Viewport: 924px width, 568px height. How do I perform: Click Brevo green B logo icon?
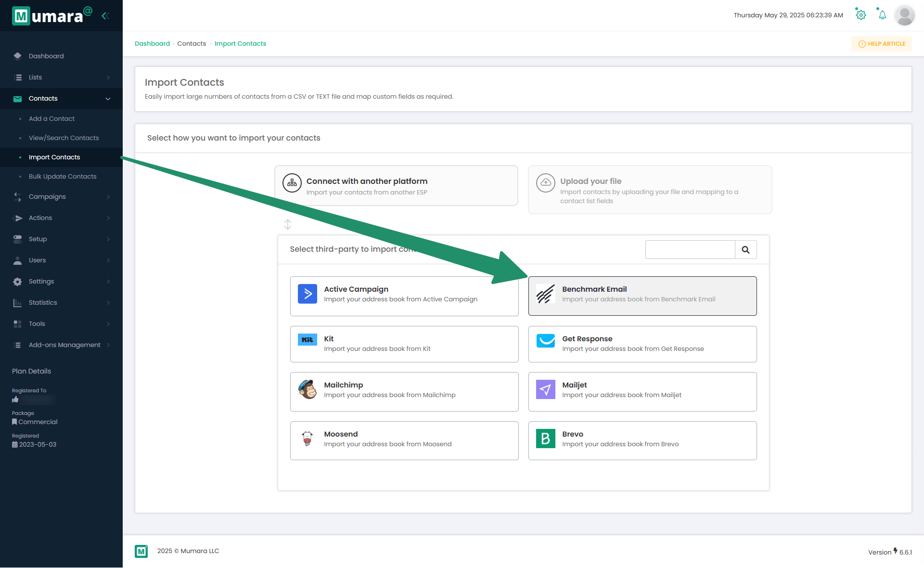tap(546, 439)
